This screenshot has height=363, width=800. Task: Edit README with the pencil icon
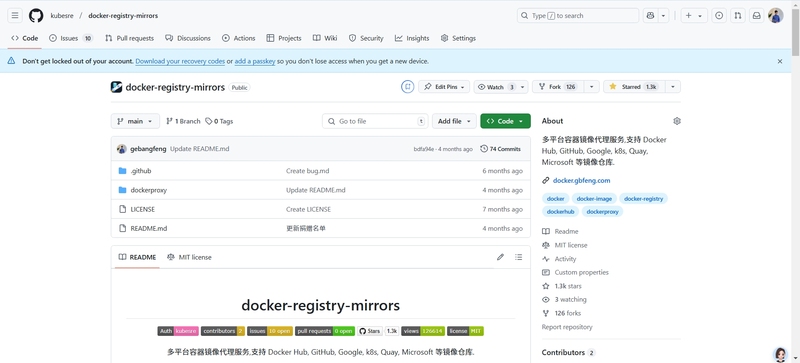pyautogui.click(x=500, y=257)
